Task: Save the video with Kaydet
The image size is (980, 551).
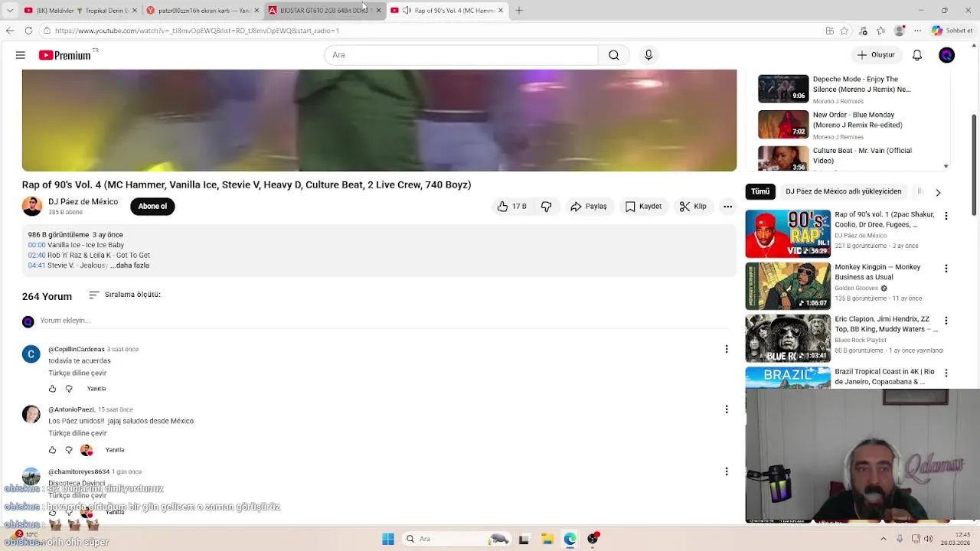Action: 643,207
